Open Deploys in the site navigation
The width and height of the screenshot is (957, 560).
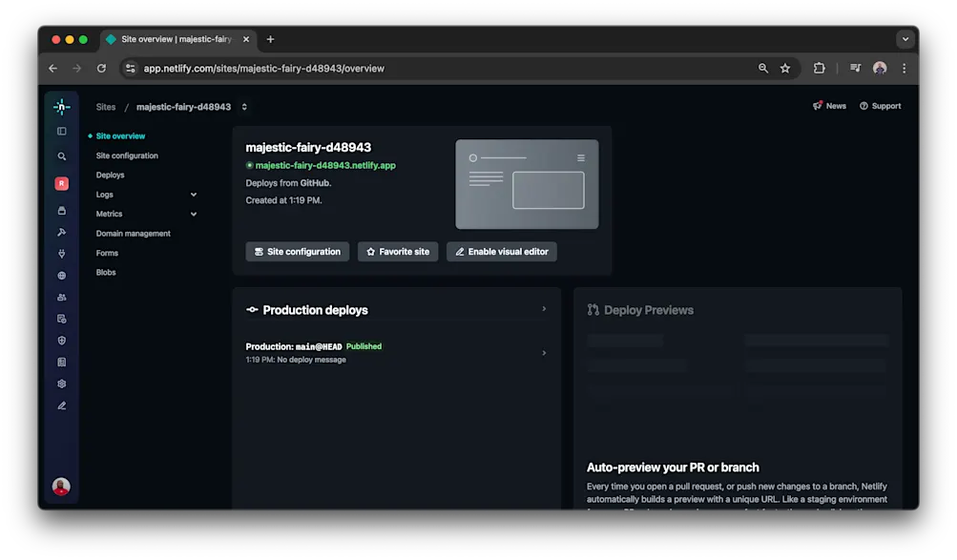pyautogui.click(x=110, y=175)
